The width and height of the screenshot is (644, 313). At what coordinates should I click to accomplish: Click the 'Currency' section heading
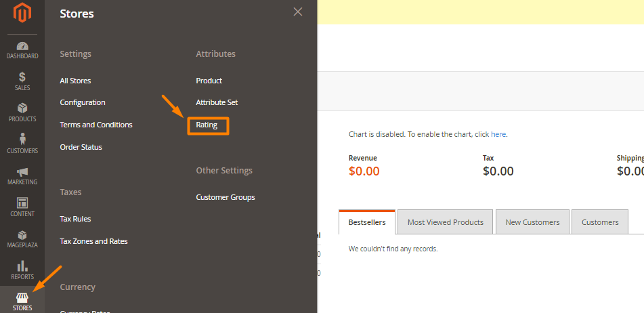(78, 287)
